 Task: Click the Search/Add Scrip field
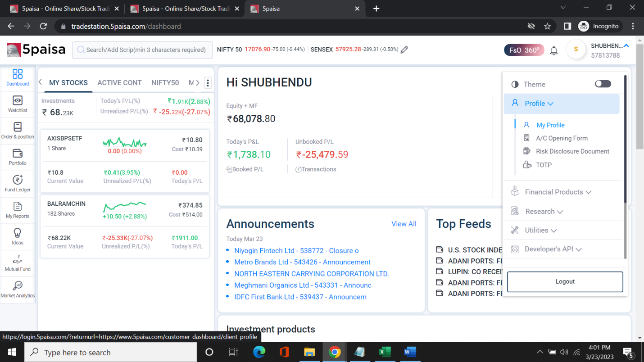pos(142,50)
